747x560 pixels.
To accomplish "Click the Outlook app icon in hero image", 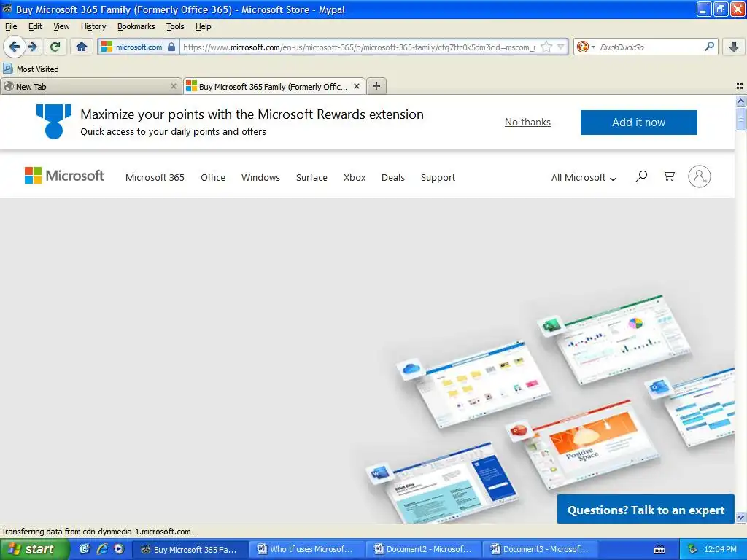I will (659, 388).
